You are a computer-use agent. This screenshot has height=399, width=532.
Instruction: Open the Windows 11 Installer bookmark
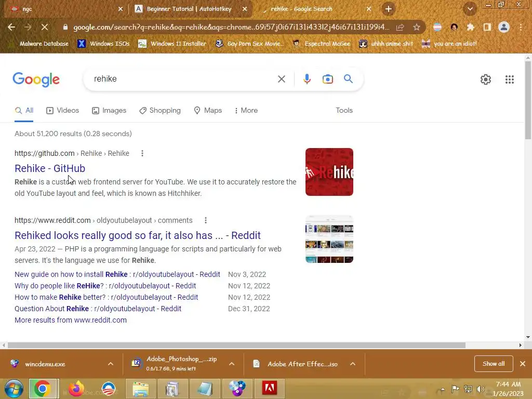(172, 44)
